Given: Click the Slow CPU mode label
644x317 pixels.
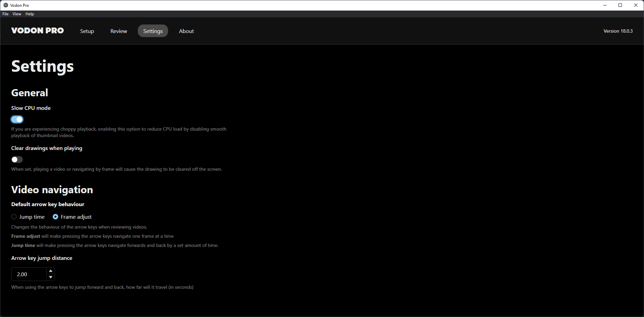Looking at the screenshot, I should coord(31,108).
